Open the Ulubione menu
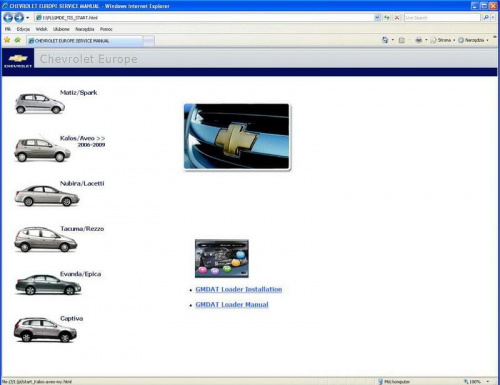The image size is (500, 385). coord(61,29)
